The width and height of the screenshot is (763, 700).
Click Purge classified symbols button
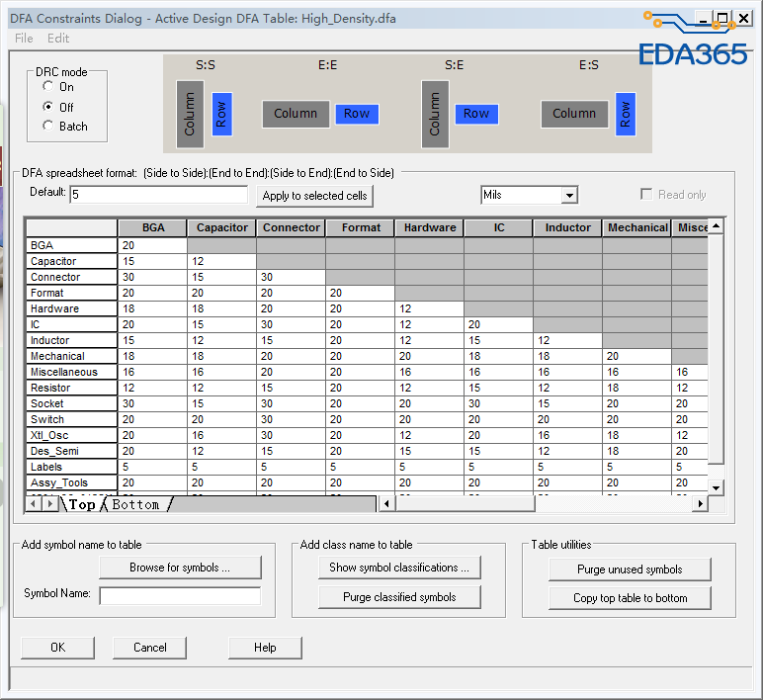point(399,597)
